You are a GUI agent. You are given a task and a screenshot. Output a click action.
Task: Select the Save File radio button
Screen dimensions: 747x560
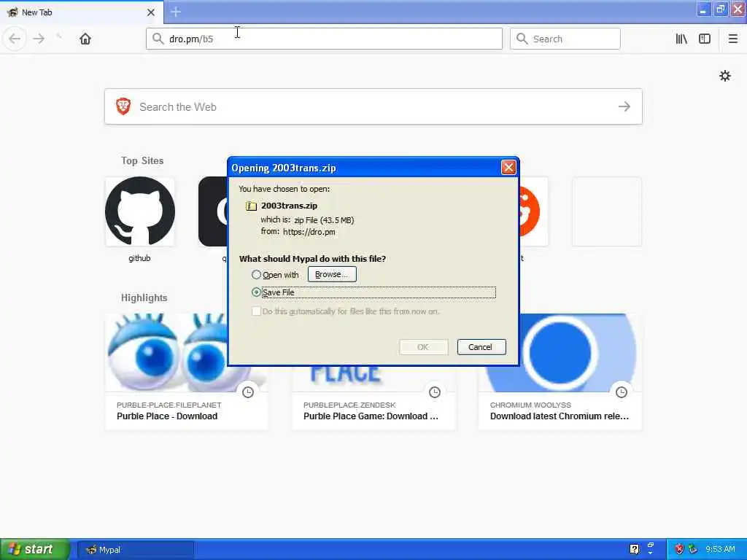pos(256,292)
